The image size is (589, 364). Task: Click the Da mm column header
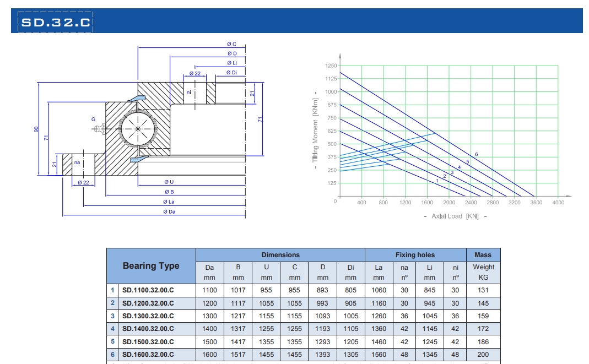tap(209, 273)
